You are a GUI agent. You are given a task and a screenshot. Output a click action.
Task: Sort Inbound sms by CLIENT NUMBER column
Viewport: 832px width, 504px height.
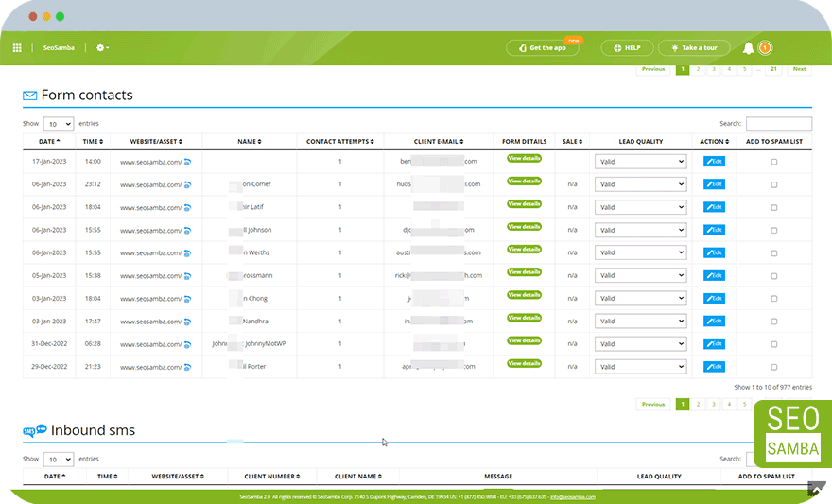point(271,477)
